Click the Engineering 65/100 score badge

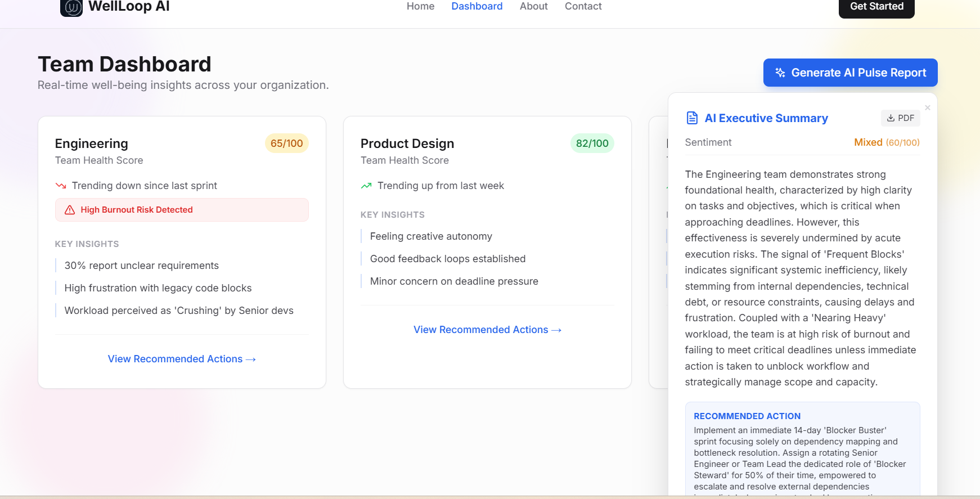pos(286,143)
